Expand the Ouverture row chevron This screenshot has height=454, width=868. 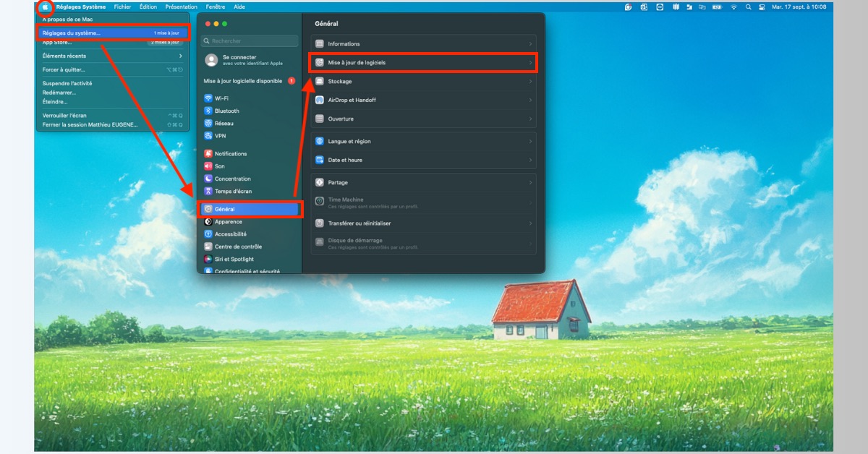[530, 119]
